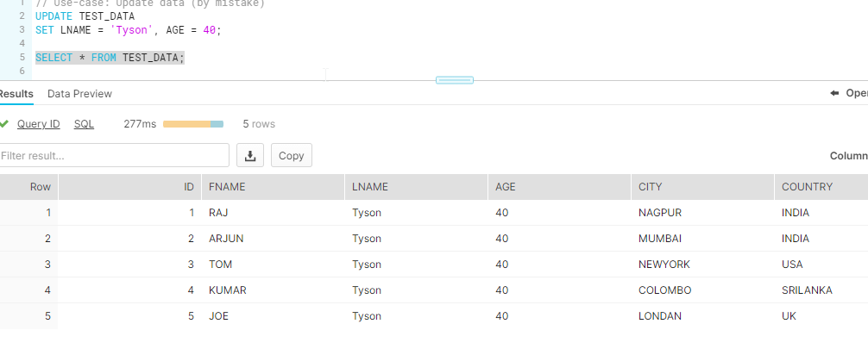
Task: Select the NEWYORK city cell
Action: [702, 265]
